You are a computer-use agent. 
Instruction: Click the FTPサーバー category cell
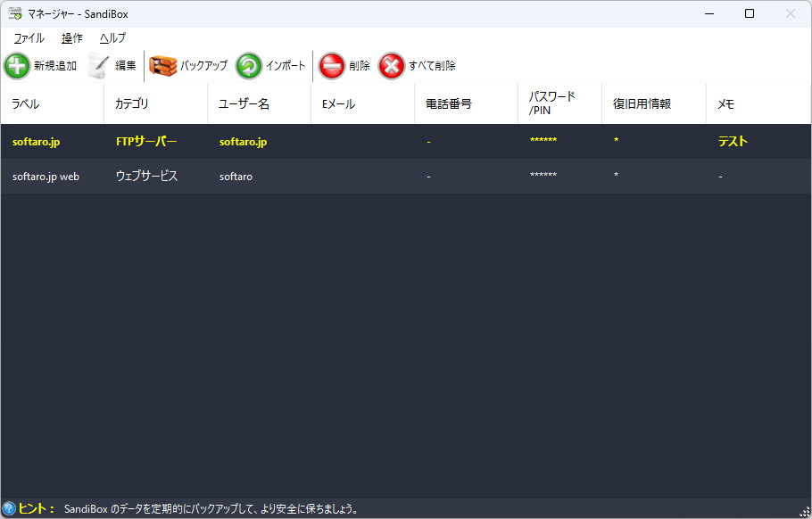tap(146, 141)
